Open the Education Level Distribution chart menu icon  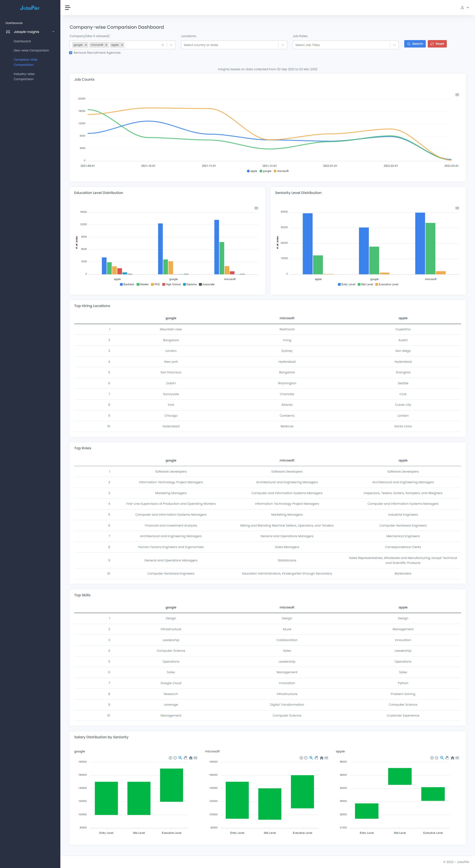coord(256,208)
